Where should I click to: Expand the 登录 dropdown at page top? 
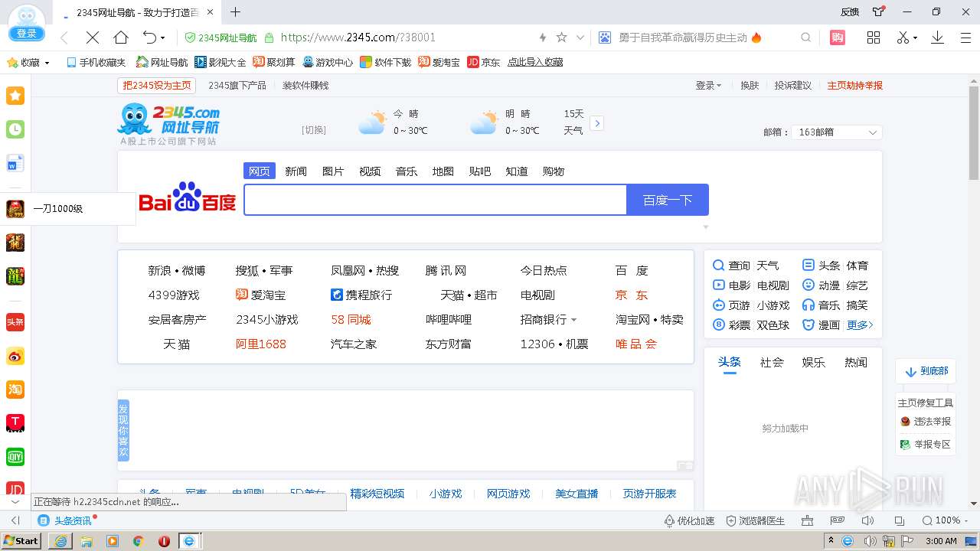[708, 86]
